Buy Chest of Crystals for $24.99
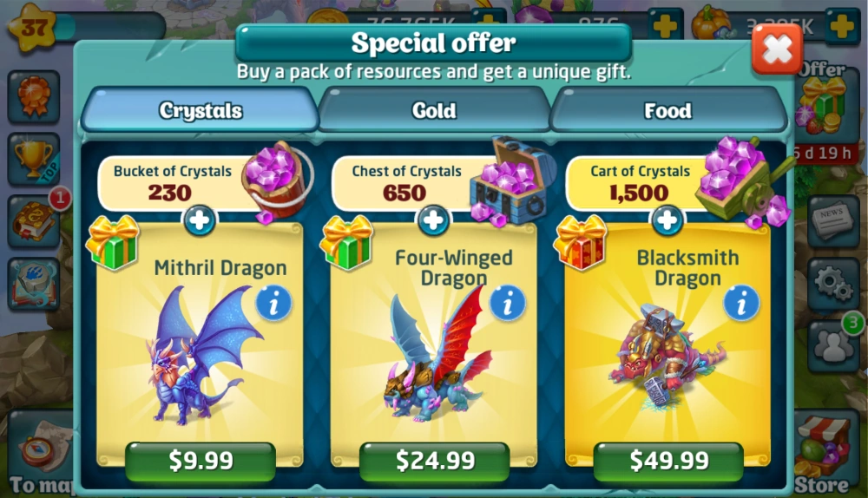 435,461
